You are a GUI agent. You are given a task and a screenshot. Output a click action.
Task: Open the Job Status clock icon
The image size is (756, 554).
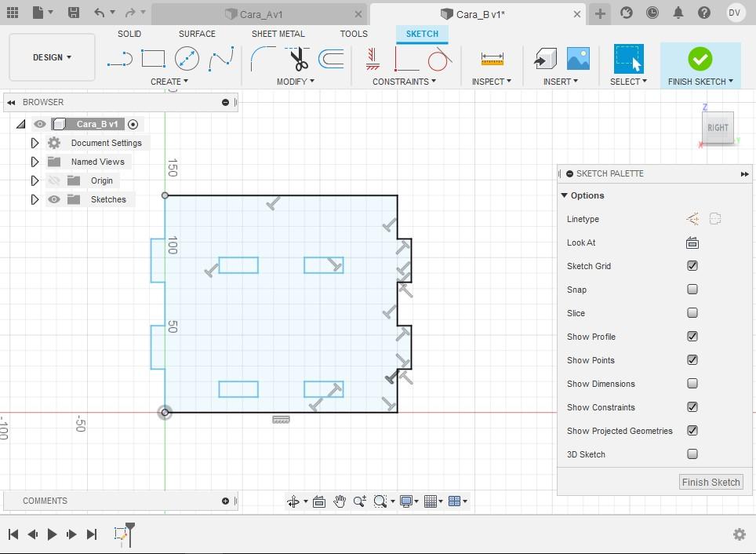click(652, 13)
